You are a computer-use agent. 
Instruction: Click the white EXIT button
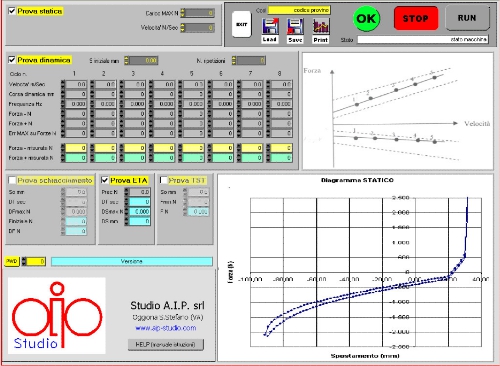coord(241,24)
